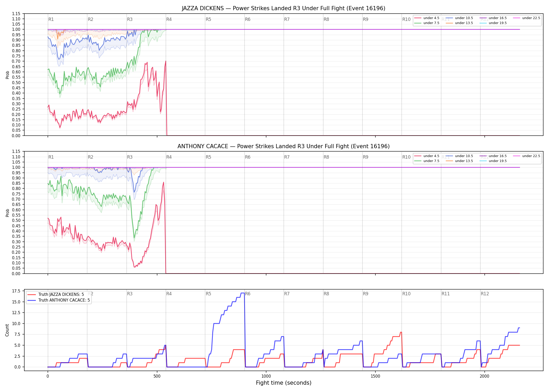This screenshot has height=392, width=549.
Task: Click the R6 round marker in Anthony Cacace chart
Action: pos(248,157)
